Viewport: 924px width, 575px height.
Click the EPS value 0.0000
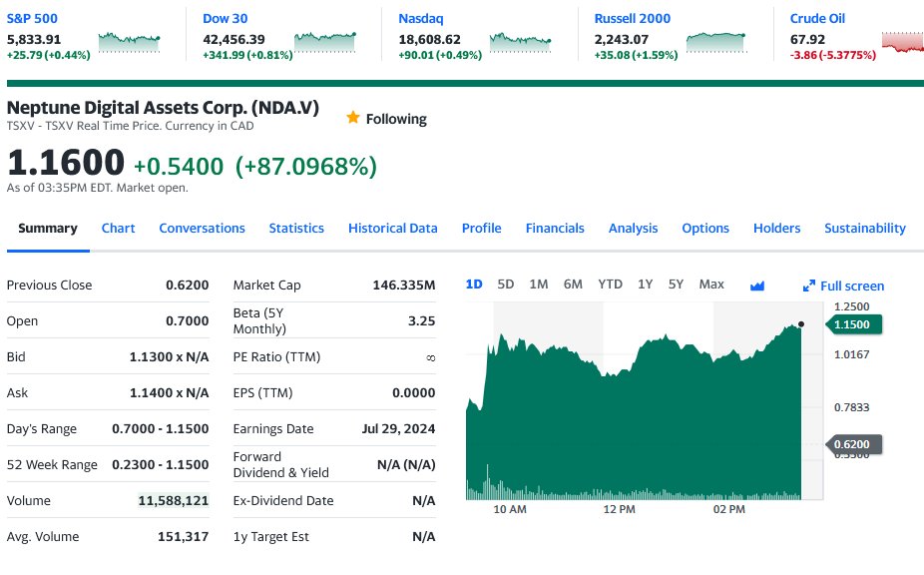[x=414, y=392]
